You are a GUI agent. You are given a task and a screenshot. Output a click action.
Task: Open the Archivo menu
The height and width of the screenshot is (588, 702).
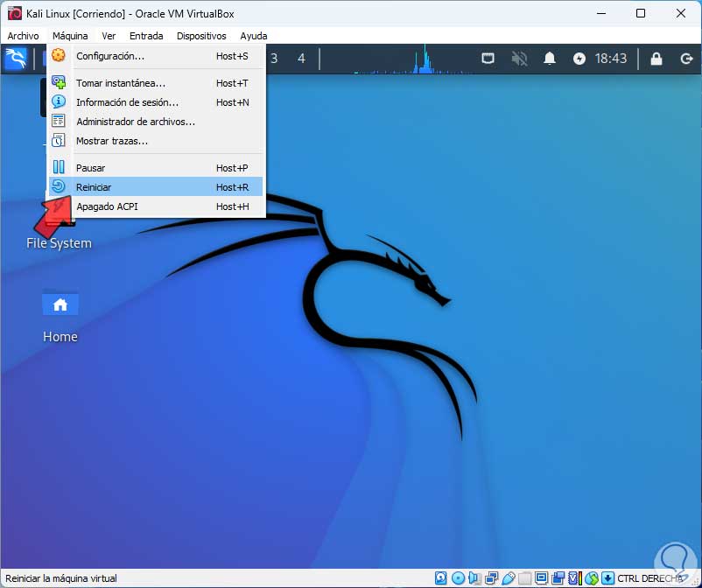pos(24,36)
